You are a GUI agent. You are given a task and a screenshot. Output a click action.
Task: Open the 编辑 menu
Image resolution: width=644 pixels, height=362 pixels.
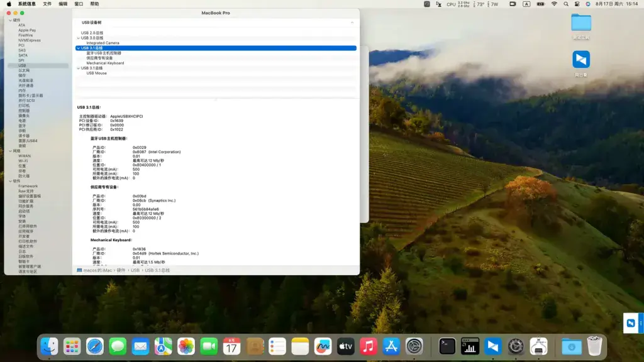pyautogui.click(x=63, y=4)
